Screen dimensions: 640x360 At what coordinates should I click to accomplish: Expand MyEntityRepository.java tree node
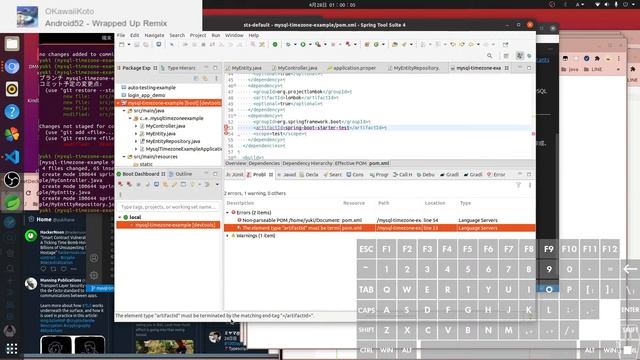click(136, 141)
